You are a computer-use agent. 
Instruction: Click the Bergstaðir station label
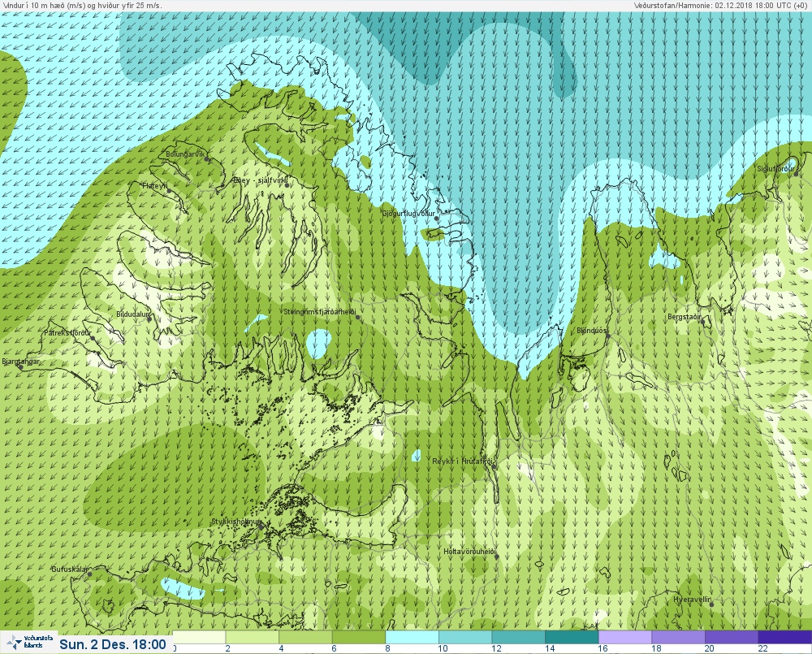coord(684,317)
